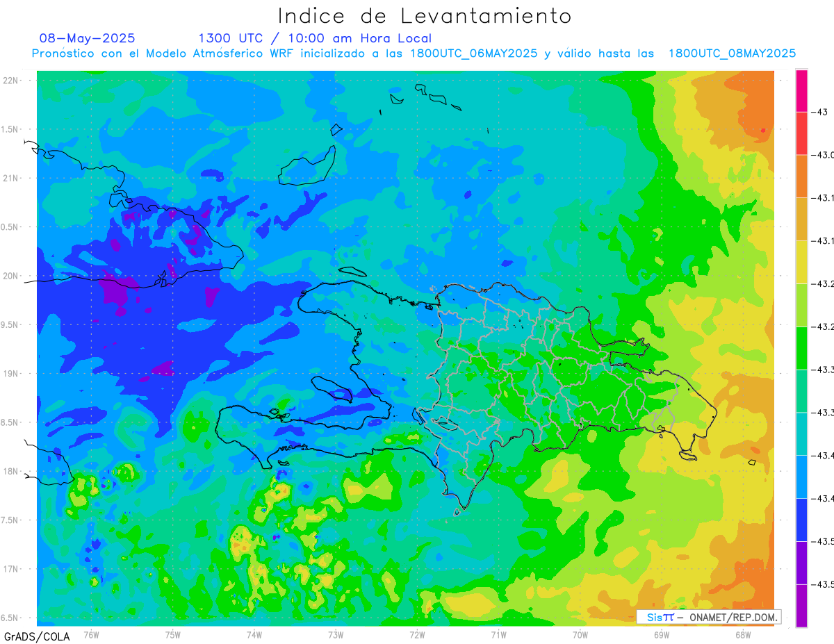Select the "18N" latitude axis label
Image resolution: width=834 pixels, height=644 pixels.
[11, 471]
